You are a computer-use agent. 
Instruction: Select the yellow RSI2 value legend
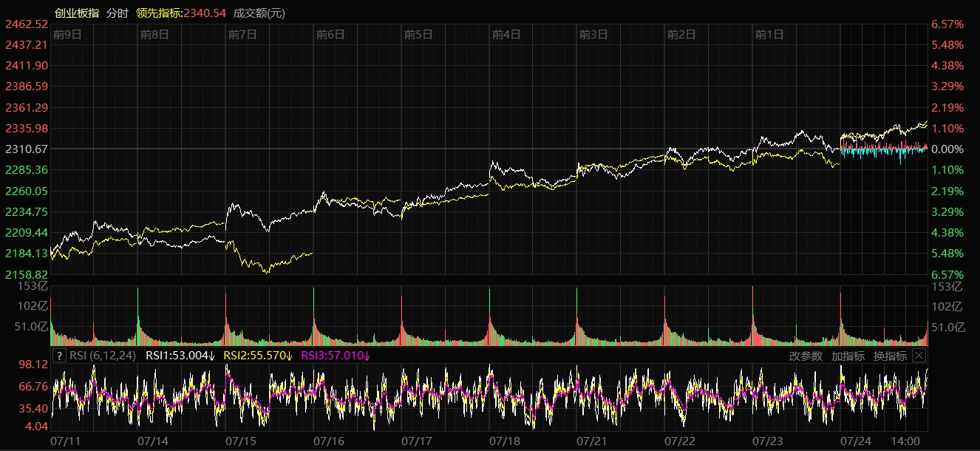258,356
